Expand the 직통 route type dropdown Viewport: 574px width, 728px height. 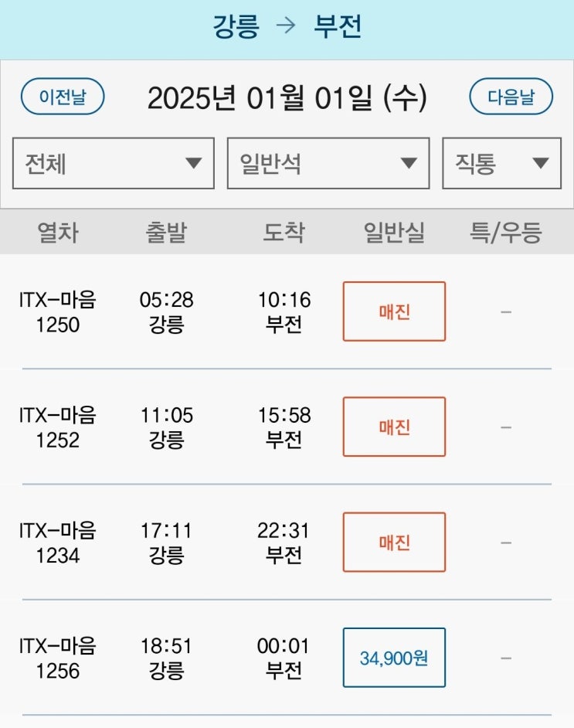[501, 163]
